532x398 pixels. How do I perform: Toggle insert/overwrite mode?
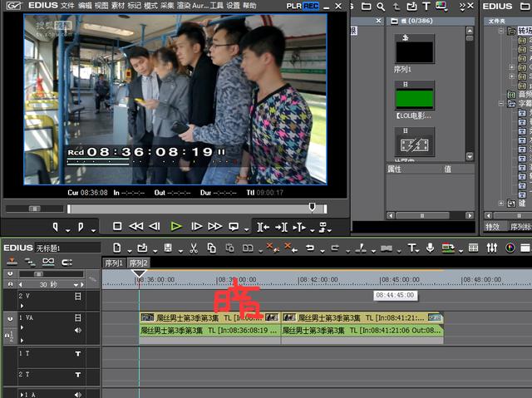12,262
